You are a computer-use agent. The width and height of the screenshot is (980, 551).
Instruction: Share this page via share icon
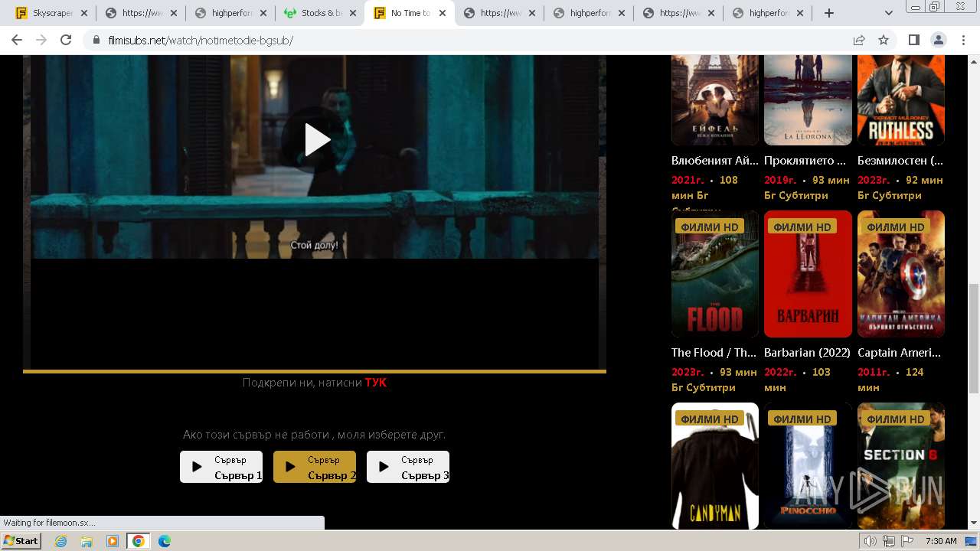click(x=859, y=40)
